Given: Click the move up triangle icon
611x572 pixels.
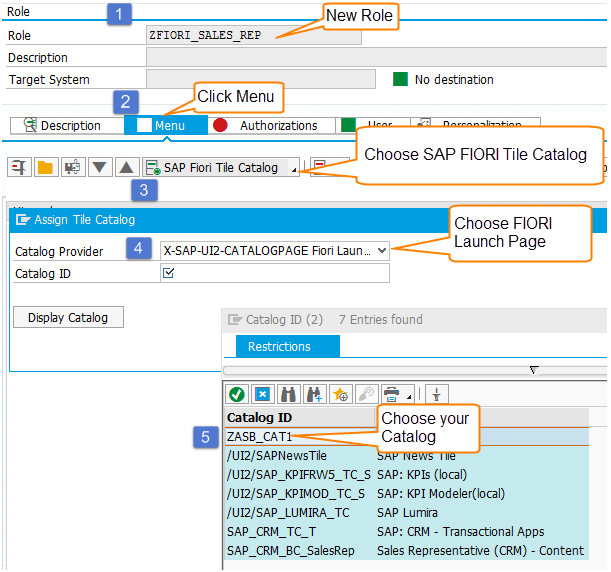Looking at the screenshot, I should point(127,168).
